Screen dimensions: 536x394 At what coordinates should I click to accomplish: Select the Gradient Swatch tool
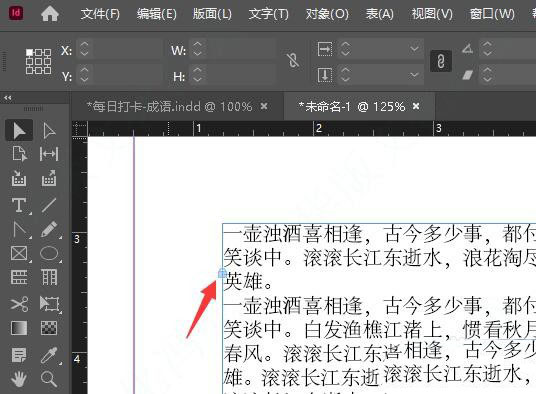coord(19,328)
